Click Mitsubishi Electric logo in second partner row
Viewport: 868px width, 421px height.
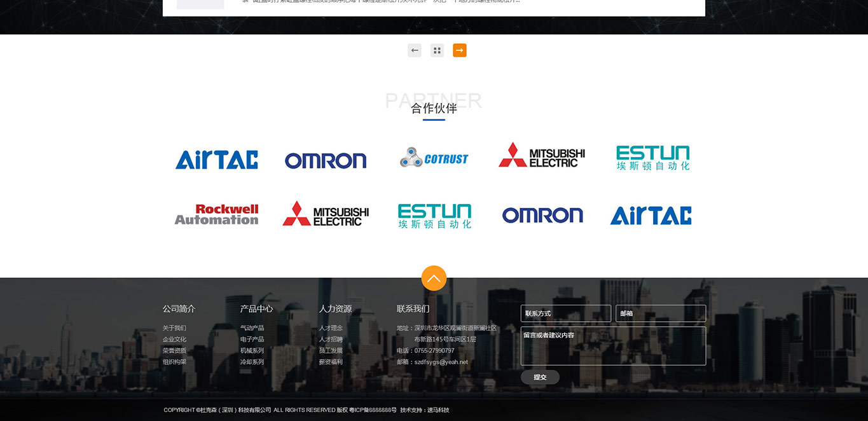tap(326, 214)
